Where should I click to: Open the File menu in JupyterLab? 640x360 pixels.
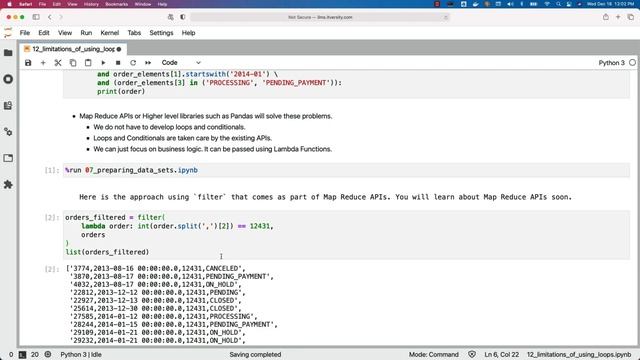pos(25,33)
